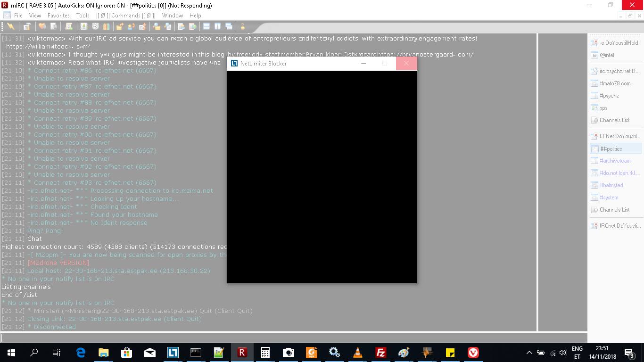Screen dimensions: 644x362
Task: Click the ENG ET language indicator in system tray
Action: [x=577, y=353]
